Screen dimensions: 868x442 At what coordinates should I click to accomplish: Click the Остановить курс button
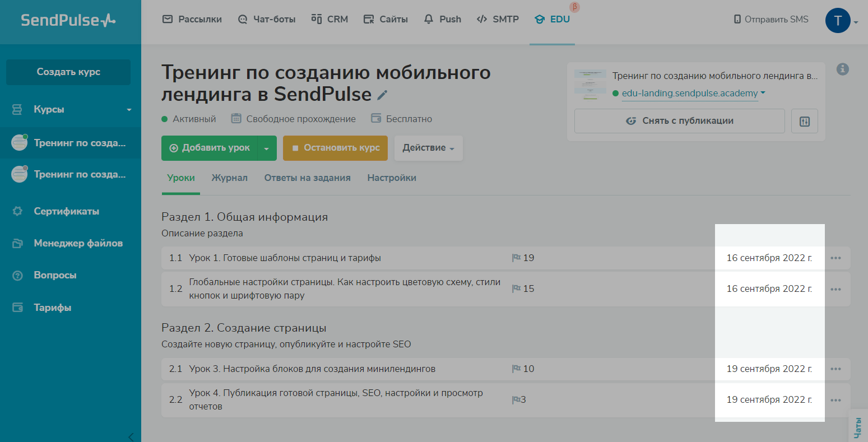coord(335,148)
